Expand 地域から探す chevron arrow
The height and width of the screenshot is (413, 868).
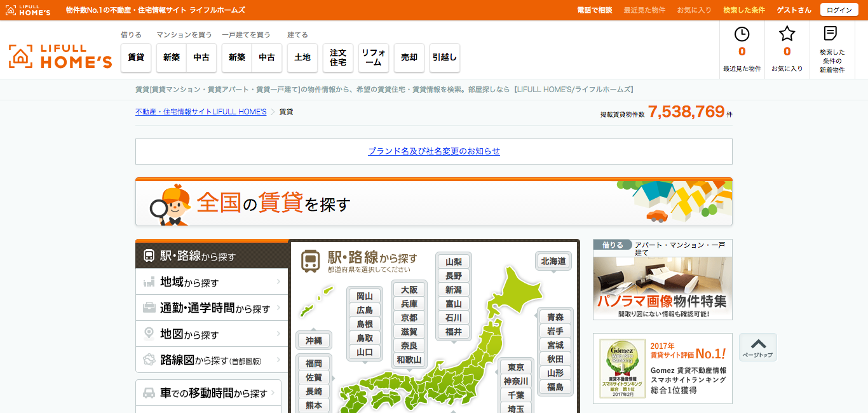[x=279, y=281]
